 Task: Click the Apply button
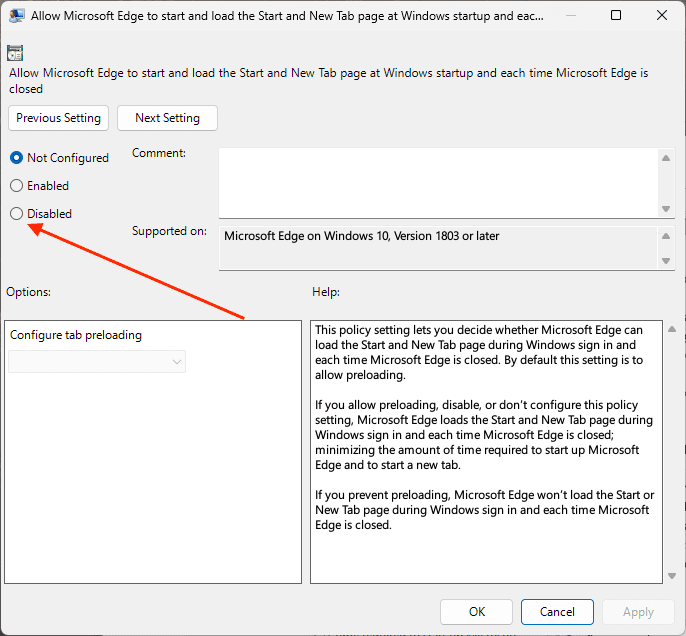click(638, 612)
